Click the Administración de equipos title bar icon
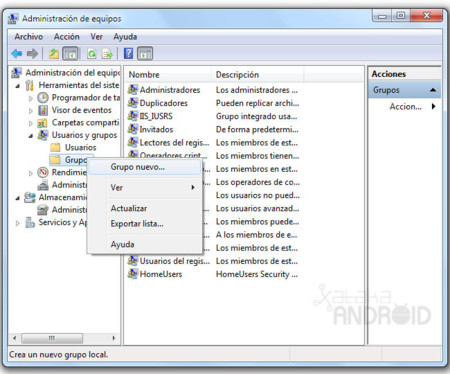Screen dimensions: 450x374 pyautogui.click(x=13, y=19)
